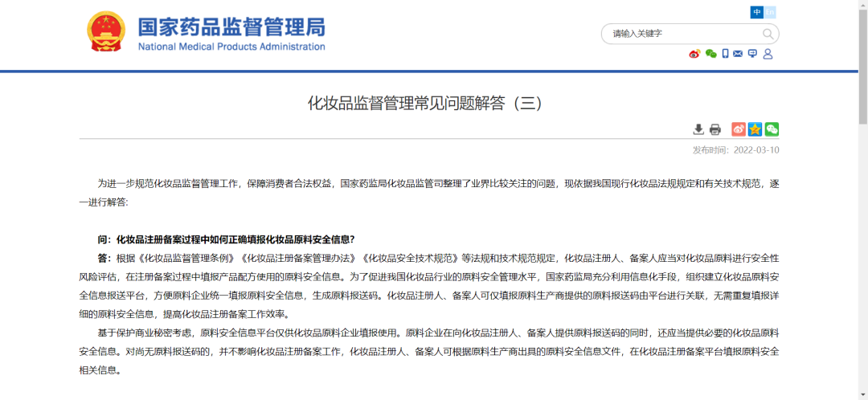Click the scrollbar up arrow
Viewport: 868px width, 400px height.
click(x=862, y=5)
